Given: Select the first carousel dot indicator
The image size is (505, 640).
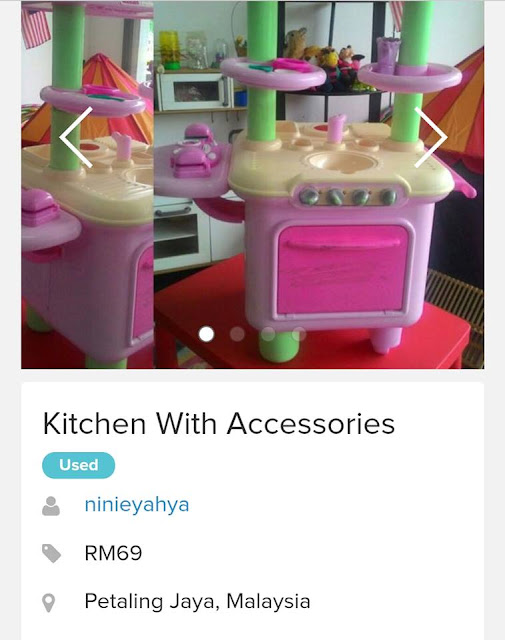Looking at the screenshot, I should (x=206, y=334).
